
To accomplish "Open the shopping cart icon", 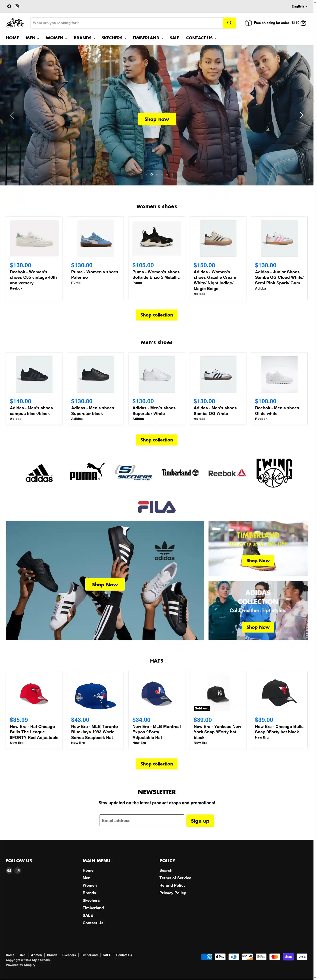I will pos(303,23).
